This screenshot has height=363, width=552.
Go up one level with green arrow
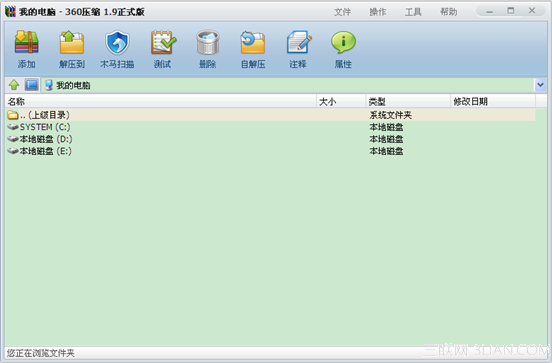[x=14, y=85]
